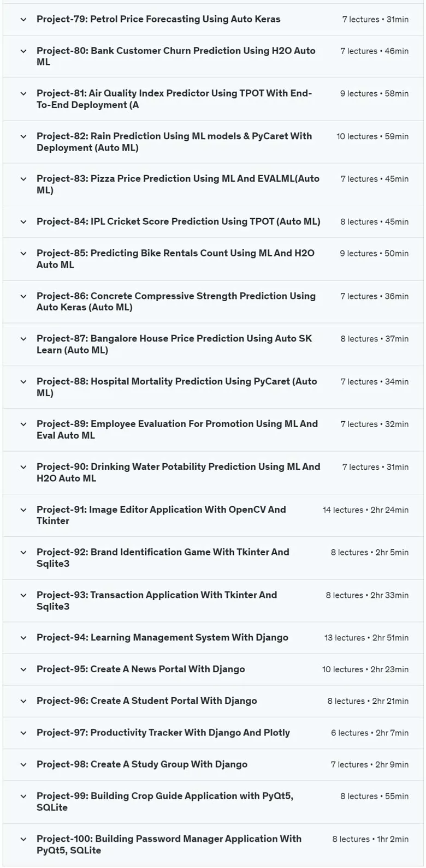Expand the Project-80 Bank Customer Churn section
Image resolution: width=426 pixels, height=868 pixels.
point(213,57)
